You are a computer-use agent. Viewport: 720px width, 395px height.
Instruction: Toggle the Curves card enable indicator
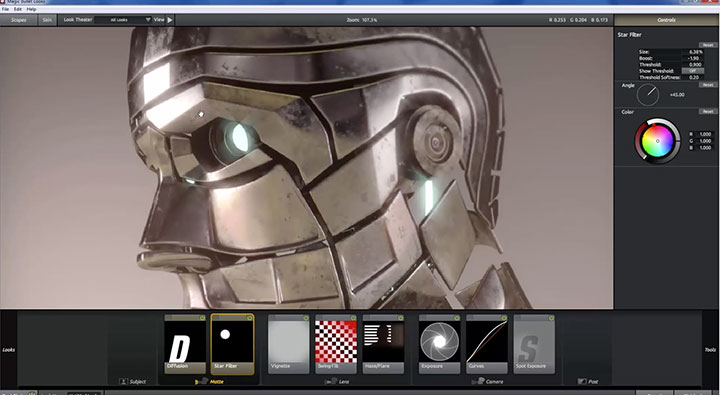tap(504, 318)
